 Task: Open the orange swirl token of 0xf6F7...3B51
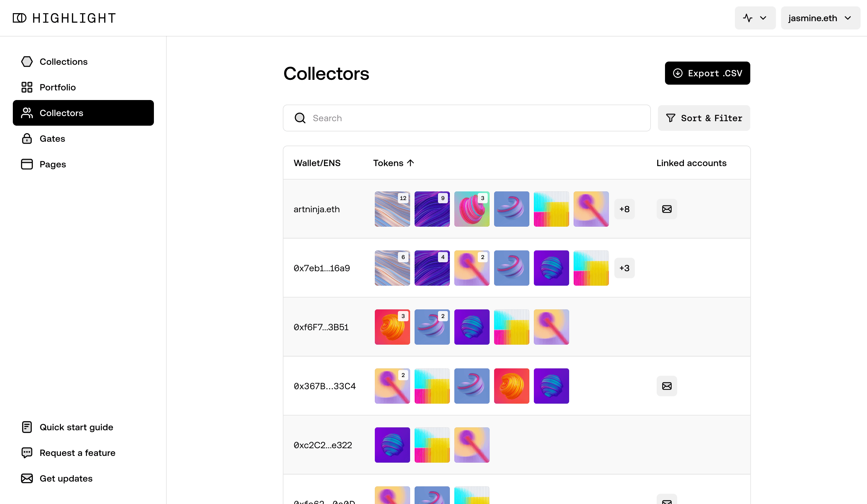point(392,327)
